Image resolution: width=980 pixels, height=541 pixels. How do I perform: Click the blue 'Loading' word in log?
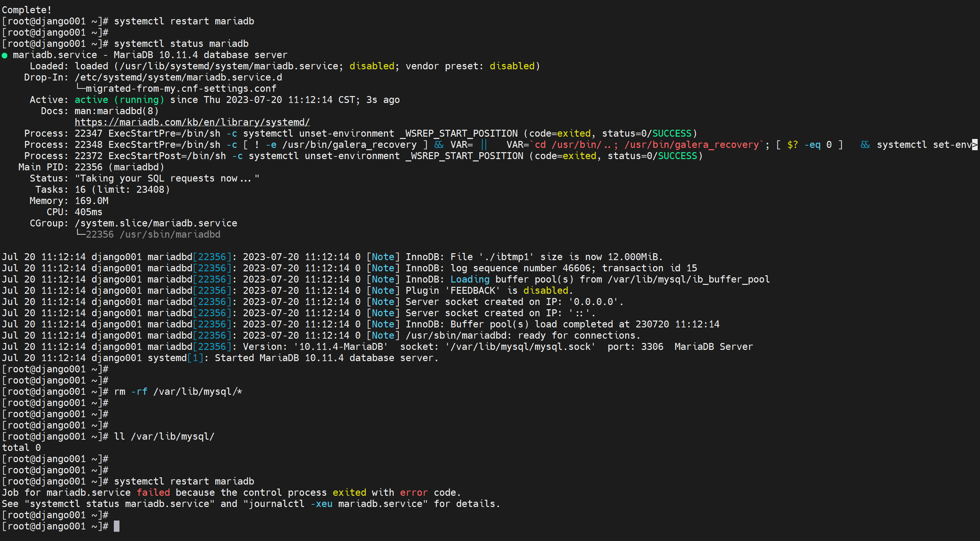click(x=470, y=279)
